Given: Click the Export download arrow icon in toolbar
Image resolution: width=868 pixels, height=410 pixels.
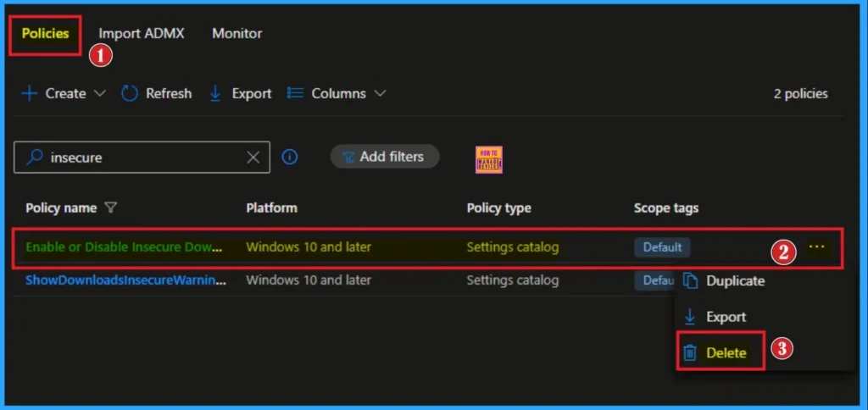Looking at the screenshot, I should [215, 94].
